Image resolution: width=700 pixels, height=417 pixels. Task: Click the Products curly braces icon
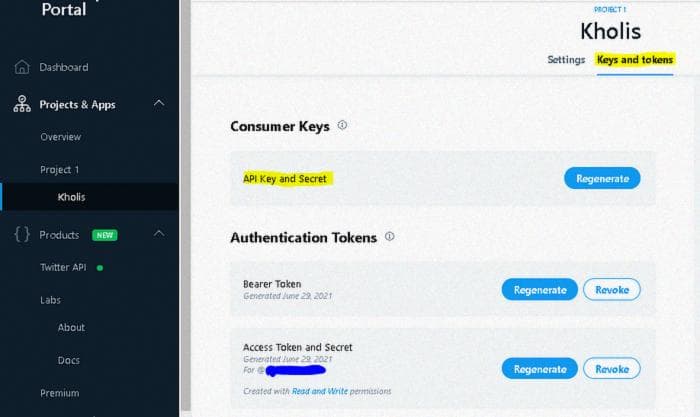22,234
